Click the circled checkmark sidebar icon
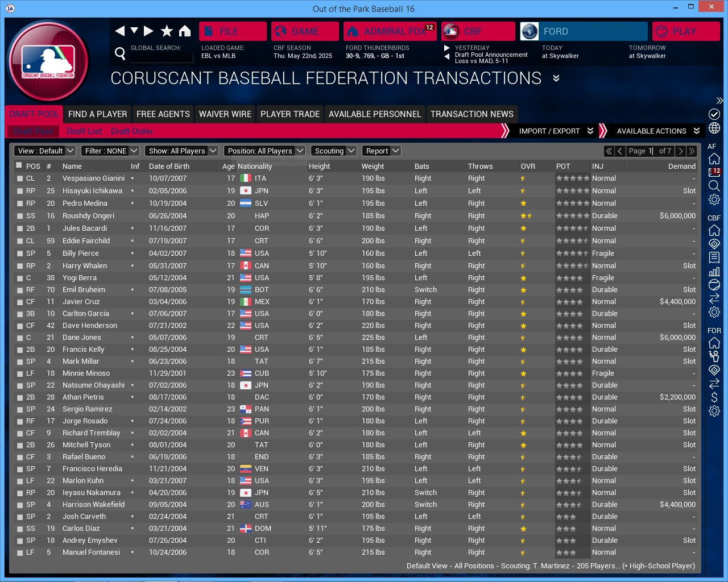 click(714, 114)
